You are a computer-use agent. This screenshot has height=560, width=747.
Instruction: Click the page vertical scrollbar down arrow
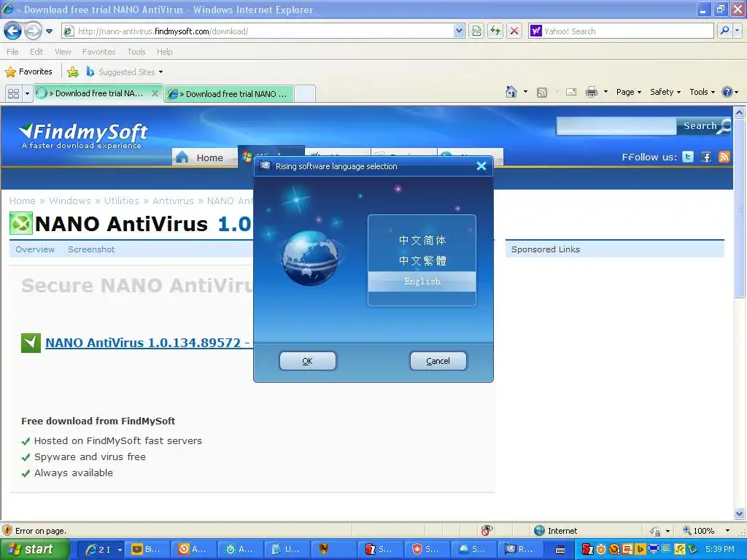pyautogui.click(x=740, y=513)
